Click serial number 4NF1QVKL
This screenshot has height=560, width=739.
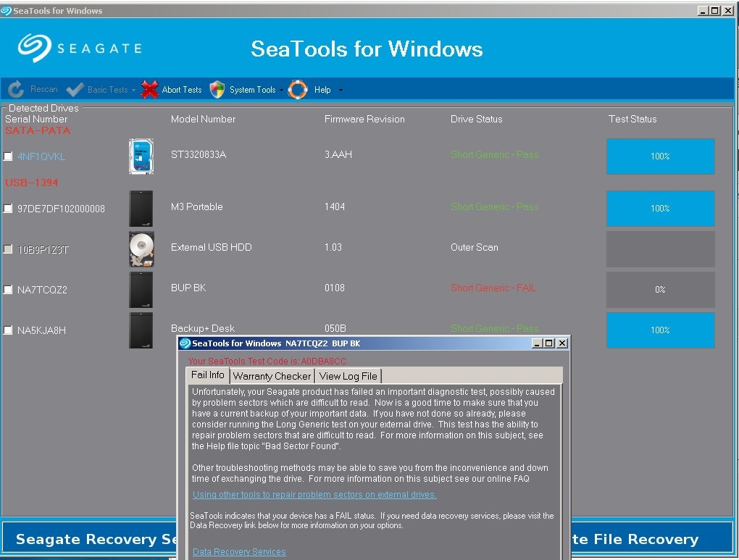point(41,156)
